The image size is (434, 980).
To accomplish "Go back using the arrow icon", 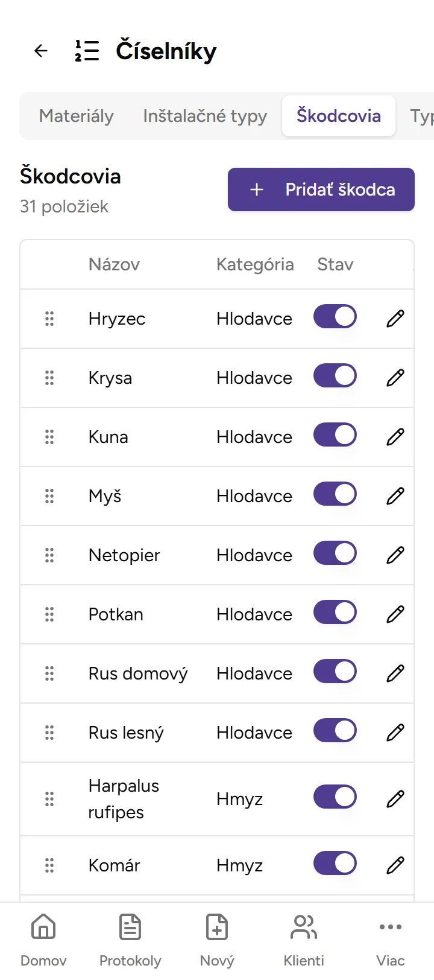I will click(40, 51).
